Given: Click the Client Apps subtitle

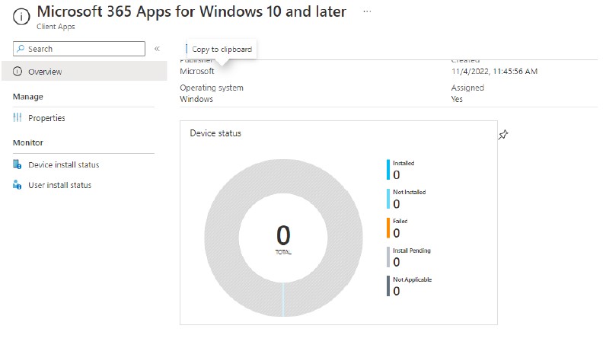Looking at the screenshot, I should (x=56, y=27).
